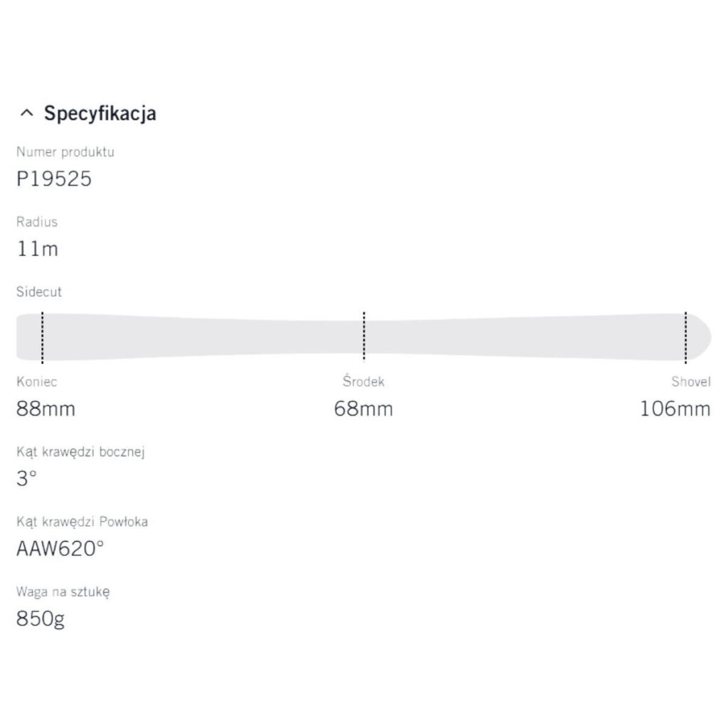Screen dimensions: 728x728
Task: Click the Koniec label
Action: click(x=37, y=382)
